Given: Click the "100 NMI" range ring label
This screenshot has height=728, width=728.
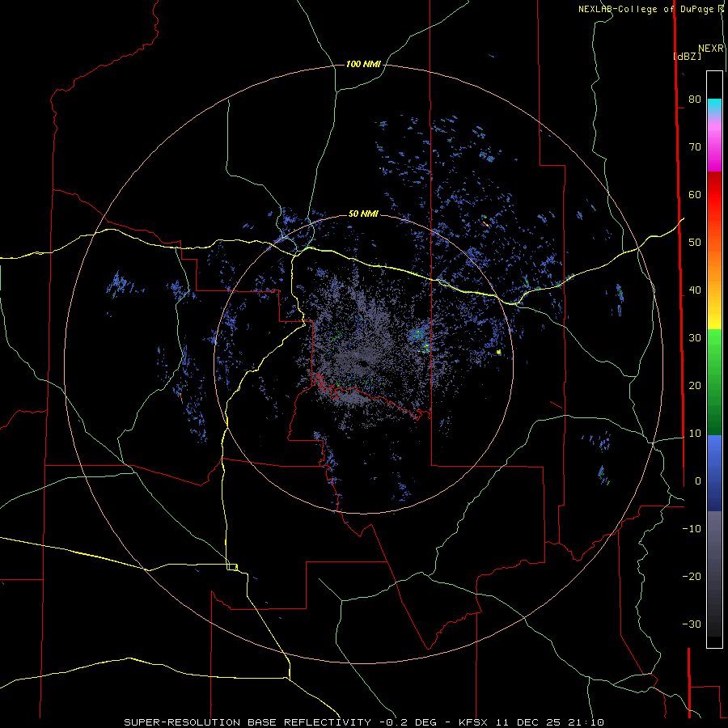Looking at the screenshot, I should tap(363, 64).
